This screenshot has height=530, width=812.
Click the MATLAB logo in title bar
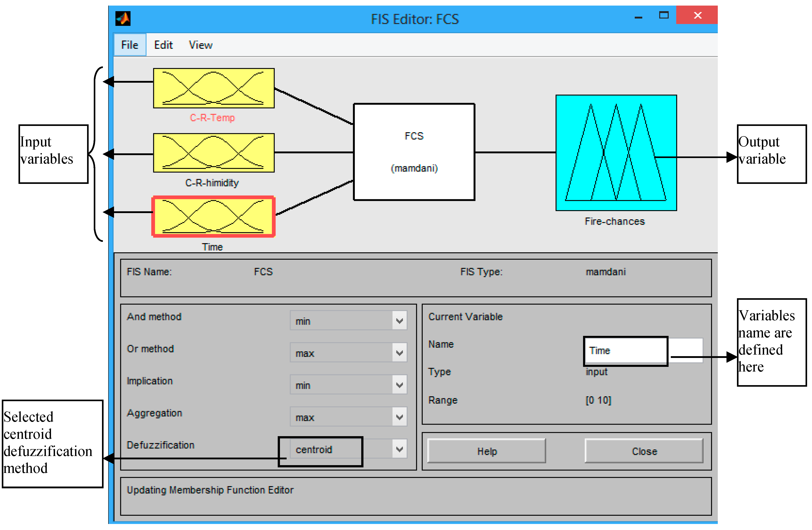(x=123, y=19)
